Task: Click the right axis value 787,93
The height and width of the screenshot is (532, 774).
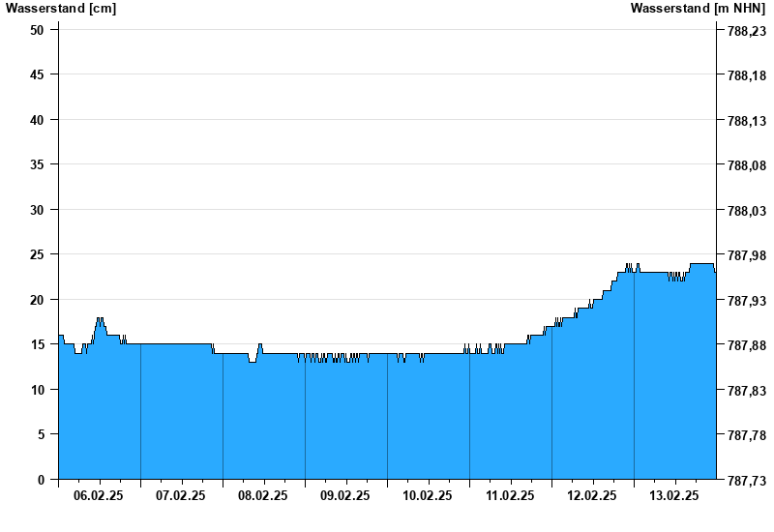Action: click(x=747, y=301)
